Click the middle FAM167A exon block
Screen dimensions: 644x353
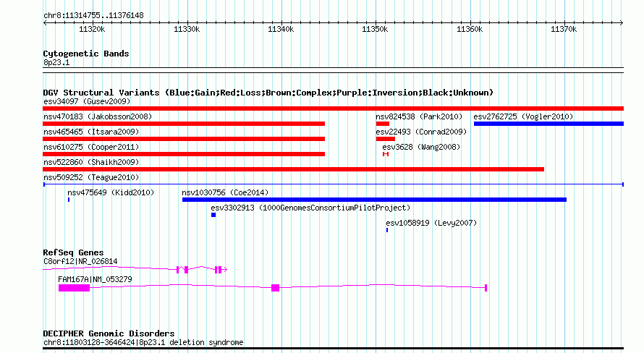coord(275,288)
